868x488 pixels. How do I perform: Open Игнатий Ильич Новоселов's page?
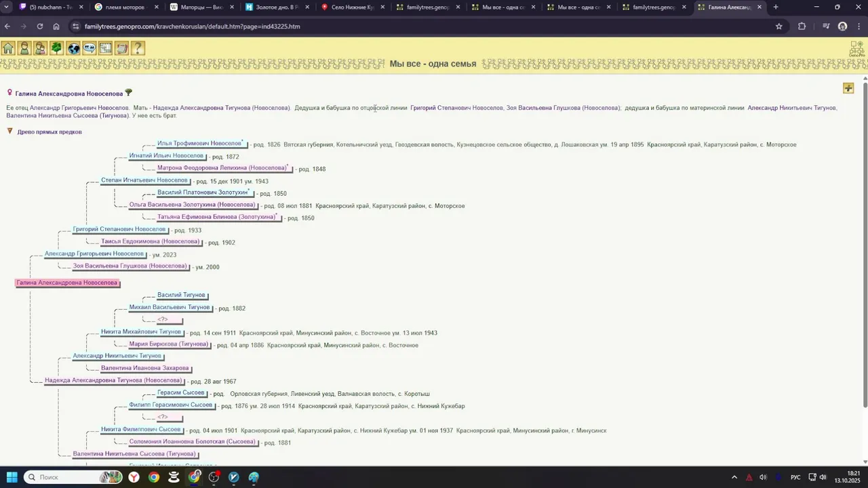coord(167,156)
